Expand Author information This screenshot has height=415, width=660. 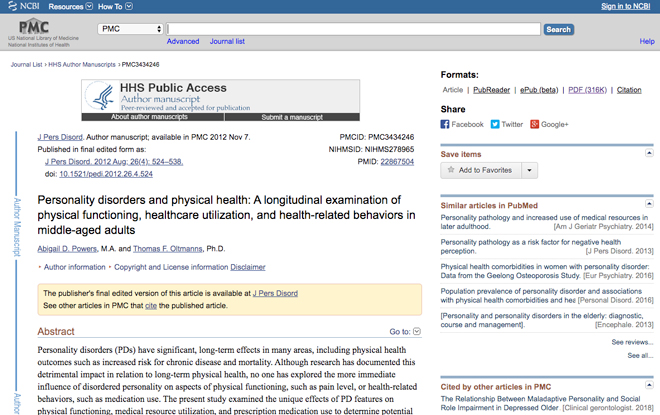click(x=75, y=267)
